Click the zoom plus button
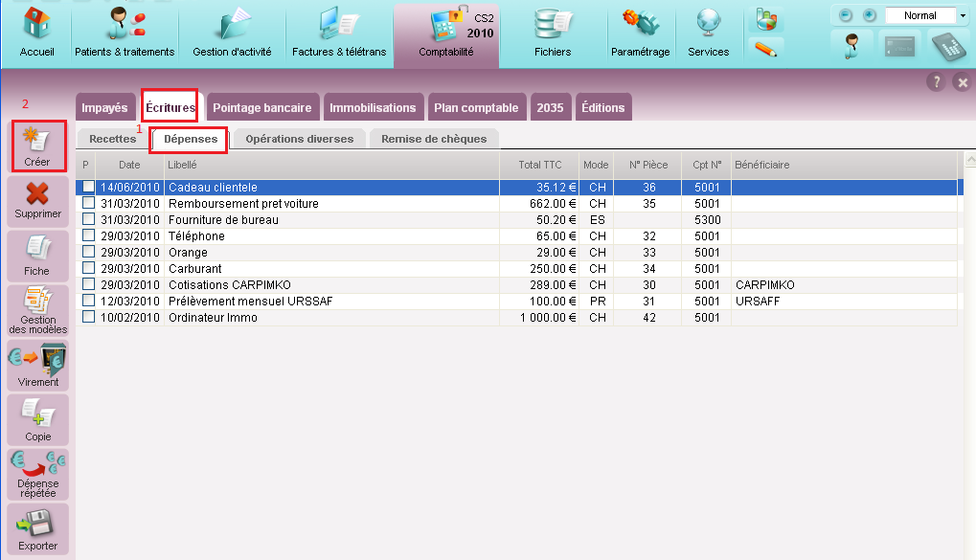Viewport: 976px width, 560px height. (x=870, y=15)
